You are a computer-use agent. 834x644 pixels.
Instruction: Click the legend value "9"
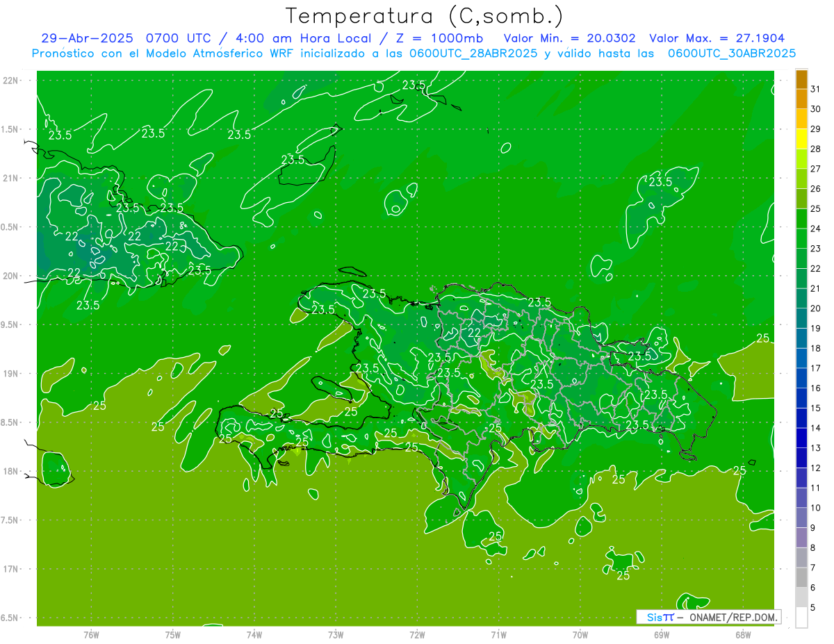click(x=812, y=528)
